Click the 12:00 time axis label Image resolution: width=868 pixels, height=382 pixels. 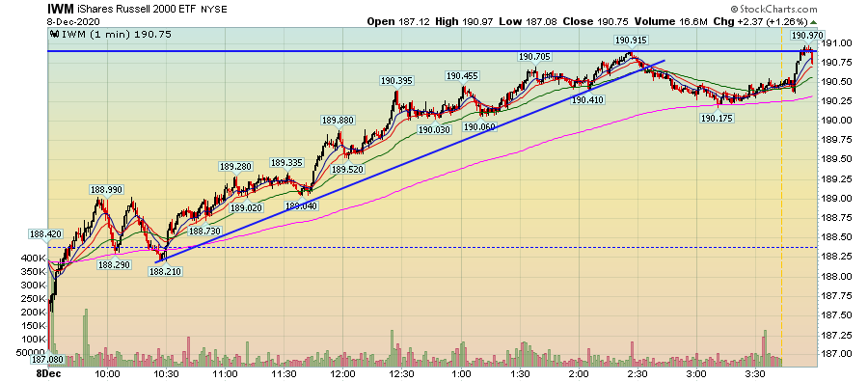[x=343, y=373]
